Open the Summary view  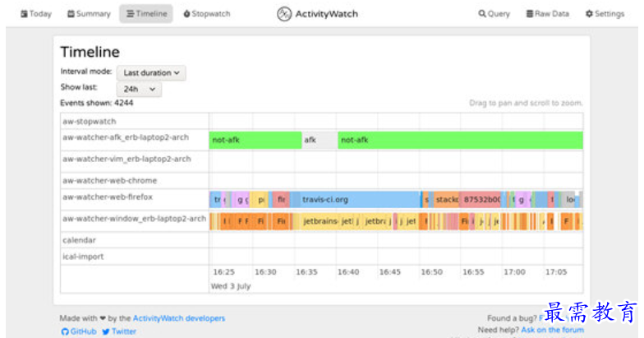click(x=89, y=14)
